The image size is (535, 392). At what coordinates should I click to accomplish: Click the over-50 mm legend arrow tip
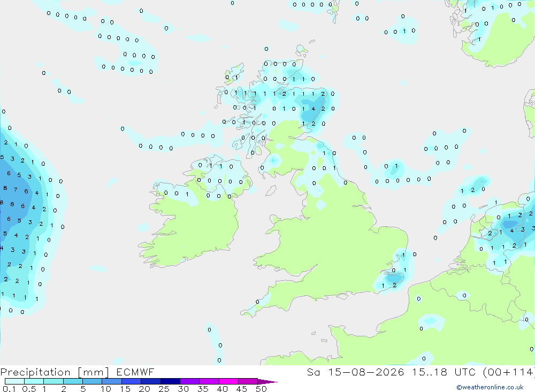267,381
